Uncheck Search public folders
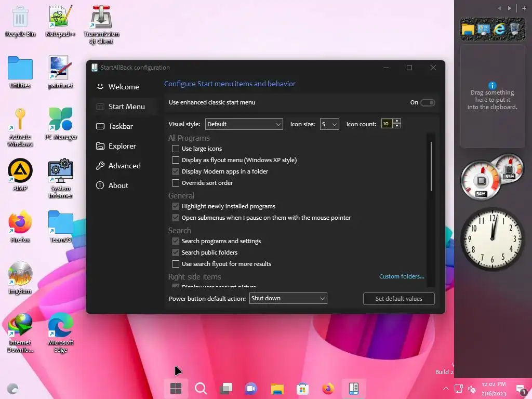This screenshot has width=532, height=399. point(176,252)
